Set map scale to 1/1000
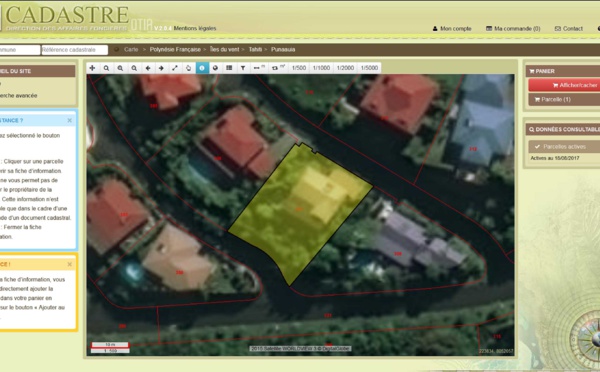 [321, 68]
